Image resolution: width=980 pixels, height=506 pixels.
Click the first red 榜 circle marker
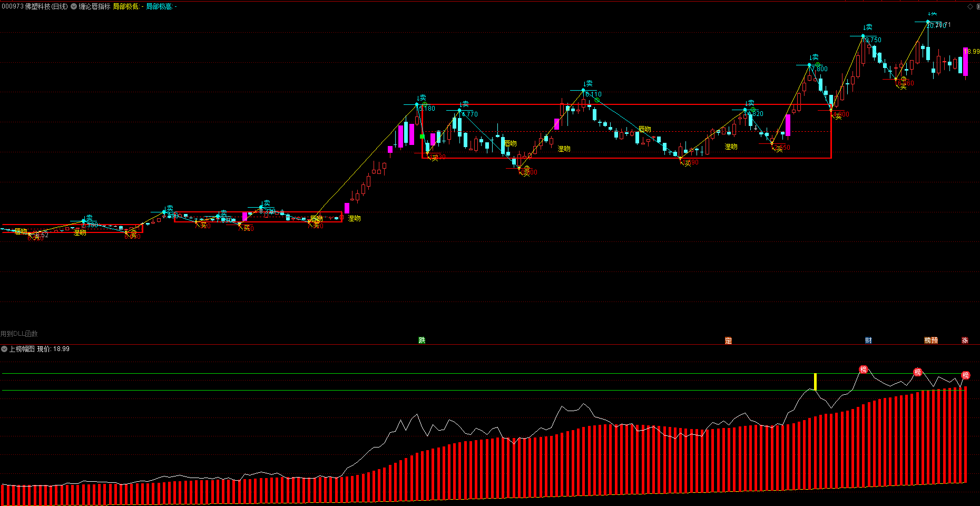point(863,369)
